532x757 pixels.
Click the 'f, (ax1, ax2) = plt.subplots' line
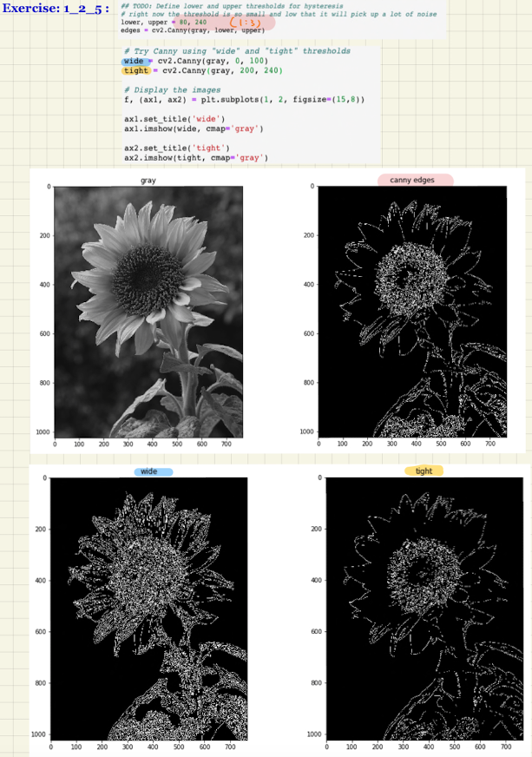tap(244, 100)
